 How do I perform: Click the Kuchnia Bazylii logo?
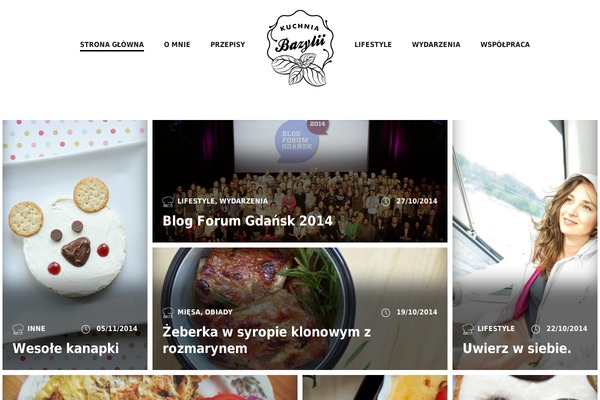pyautogui.click(x=300, y=48)
